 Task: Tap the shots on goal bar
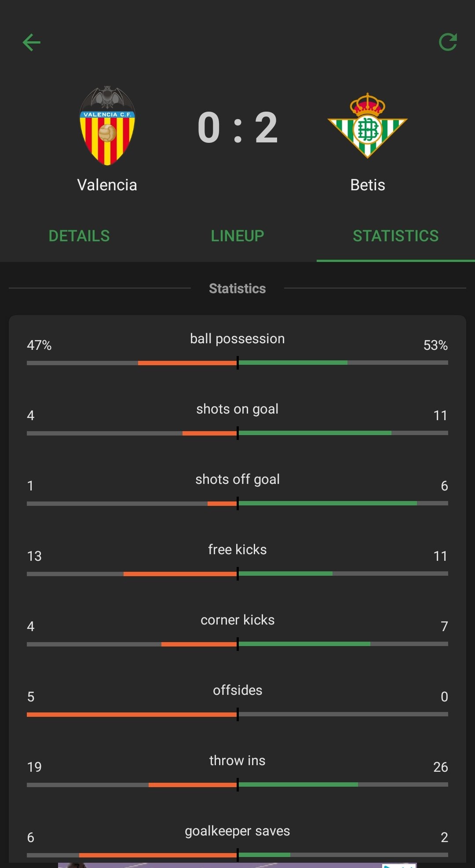coord(237,433)
